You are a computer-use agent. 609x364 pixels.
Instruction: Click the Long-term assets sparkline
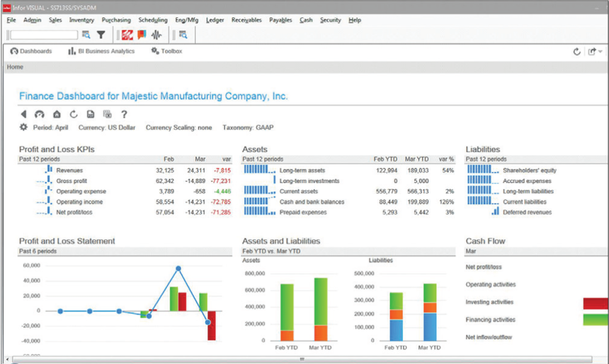(260, 169)
